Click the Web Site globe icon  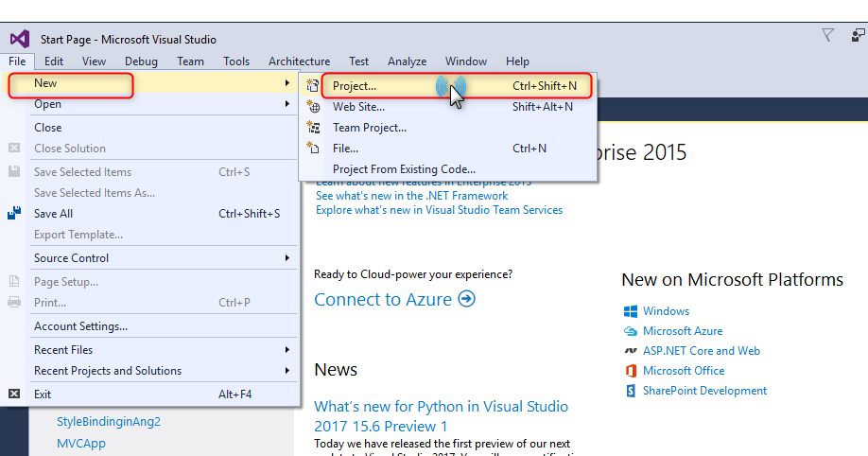click(314, 107)
